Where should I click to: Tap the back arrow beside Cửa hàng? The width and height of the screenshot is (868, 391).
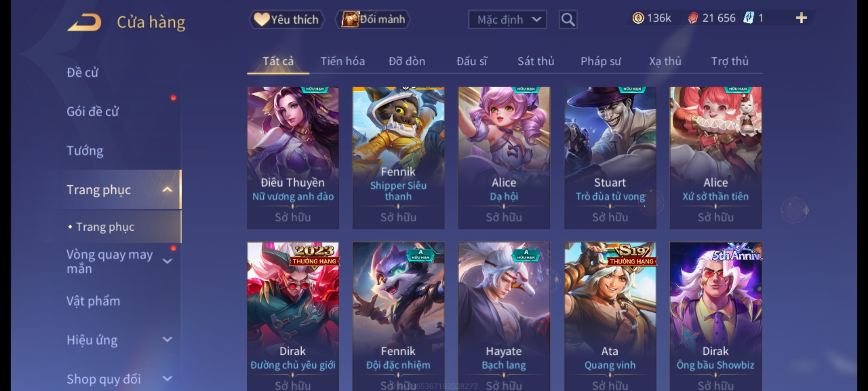[84, 22]
